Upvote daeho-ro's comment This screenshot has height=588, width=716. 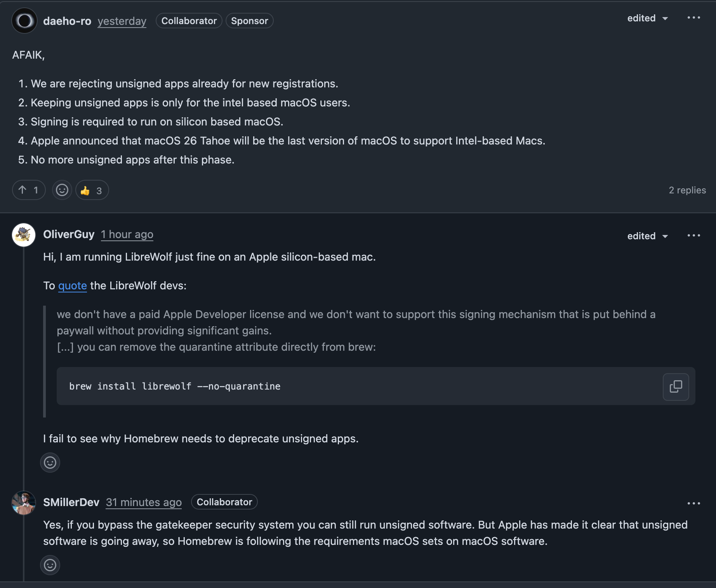coord(29,190)
